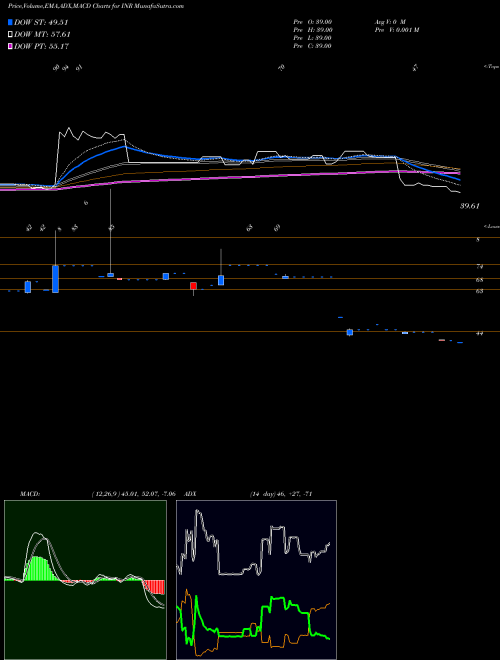This screenshot has width=500, height=660.
Task: Click the 'Pre V: 0.001 M' value
Action: coord(397,30)
